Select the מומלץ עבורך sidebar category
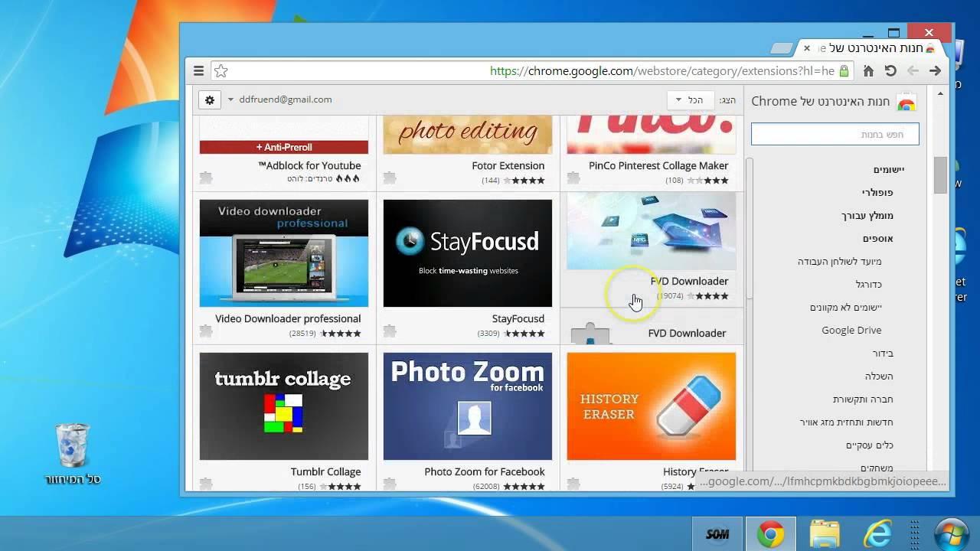This screenshot has height=551, width=980. (867, 215)
